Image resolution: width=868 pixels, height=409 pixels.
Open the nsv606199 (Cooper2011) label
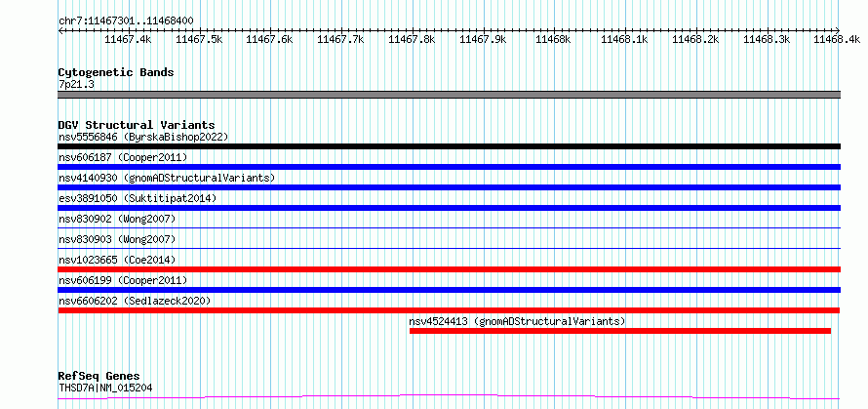[x=123, y=280]
